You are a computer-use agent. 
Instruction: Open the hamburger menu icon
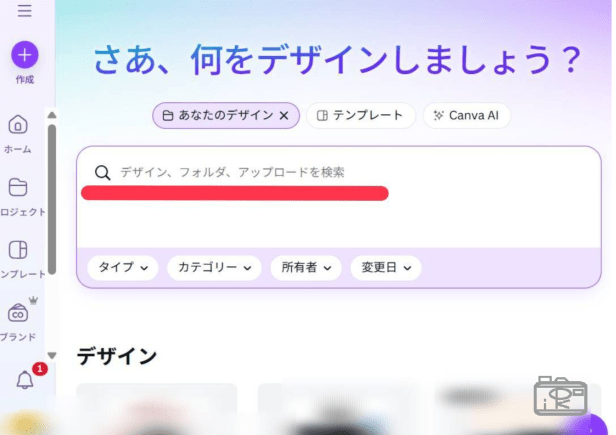click(24, 11)
